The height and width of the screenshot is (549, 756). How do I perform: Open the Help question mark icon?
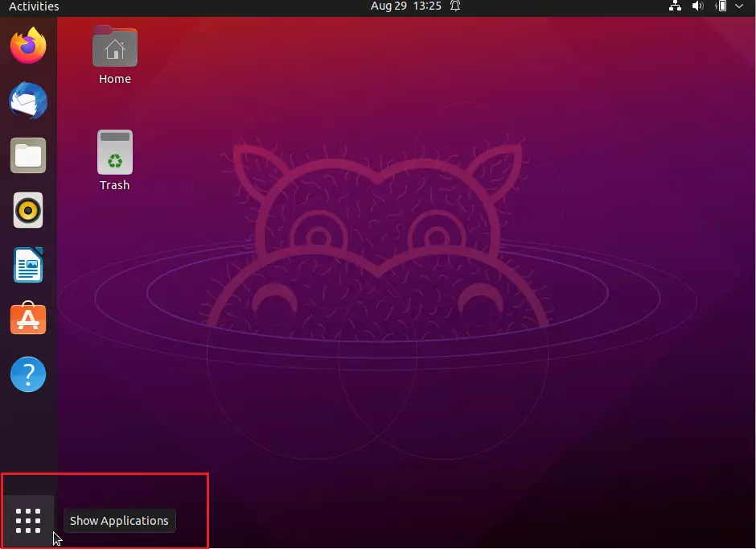point(28,374)
